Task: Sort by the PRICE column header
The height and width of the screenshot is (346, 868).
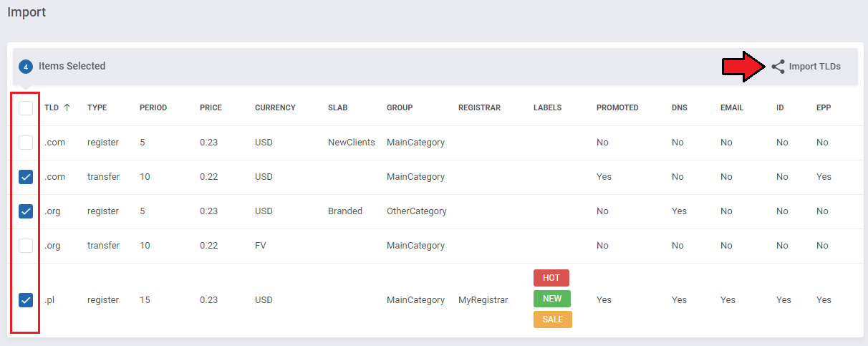Action: pos(211,108)
